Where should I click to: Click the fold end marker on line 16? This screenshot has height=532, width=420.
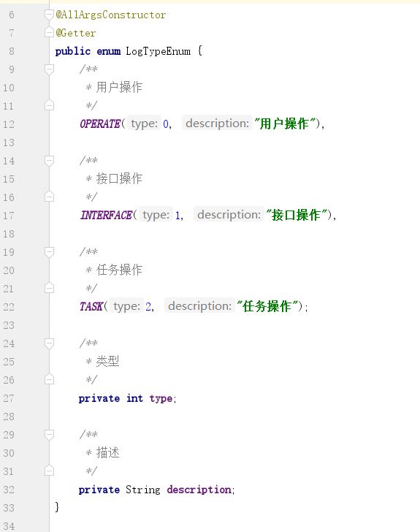click(x=49, y=197)
